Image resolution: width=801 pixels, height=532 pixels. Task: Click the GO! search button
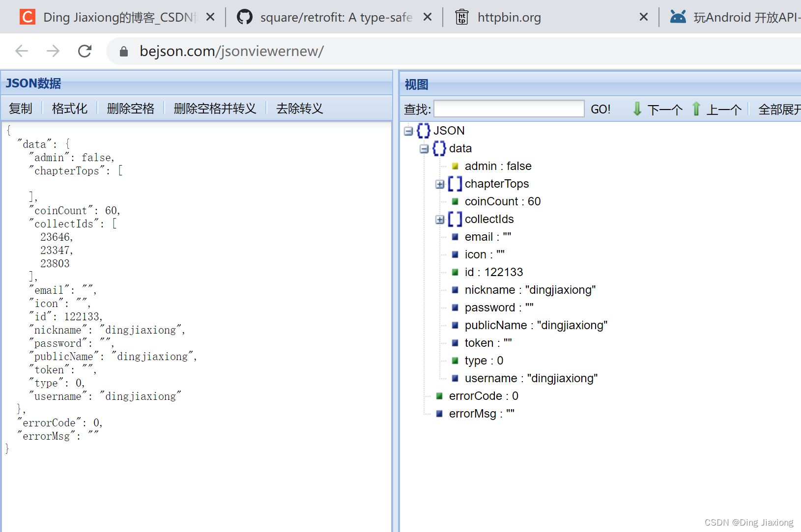601,109
